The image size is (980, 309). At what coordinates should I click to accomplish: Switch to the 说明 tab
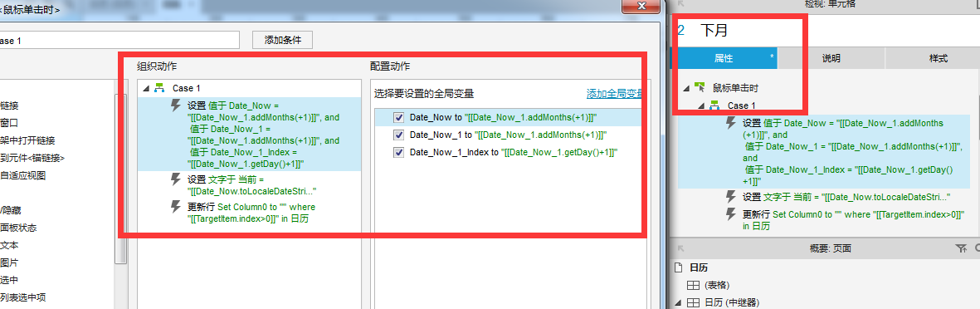[831, 58]
